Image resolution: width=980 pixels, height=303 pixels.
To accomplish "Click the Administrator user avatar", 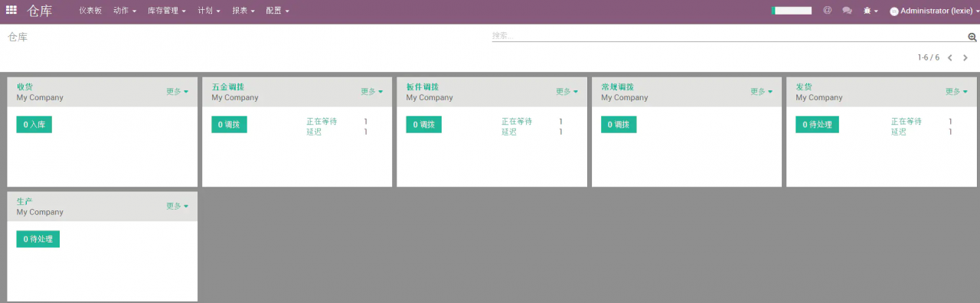I will 893,11.
